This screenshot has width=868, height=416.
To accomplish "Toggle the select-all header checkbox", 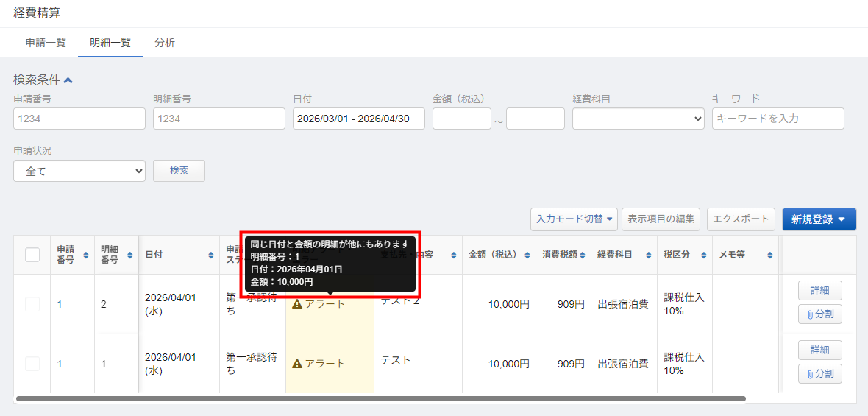I will point(32,255).
